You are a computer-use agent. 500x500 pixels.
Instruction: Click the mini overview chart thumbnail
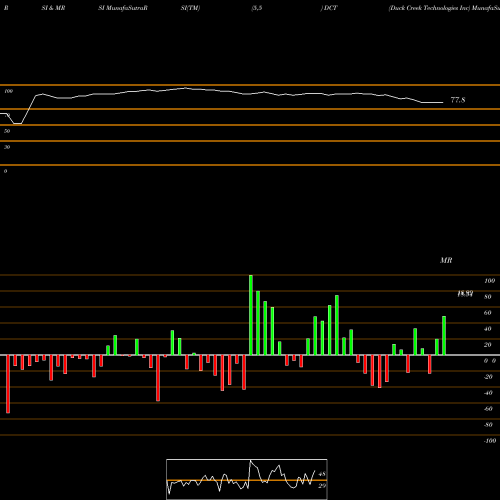[247, 479]
